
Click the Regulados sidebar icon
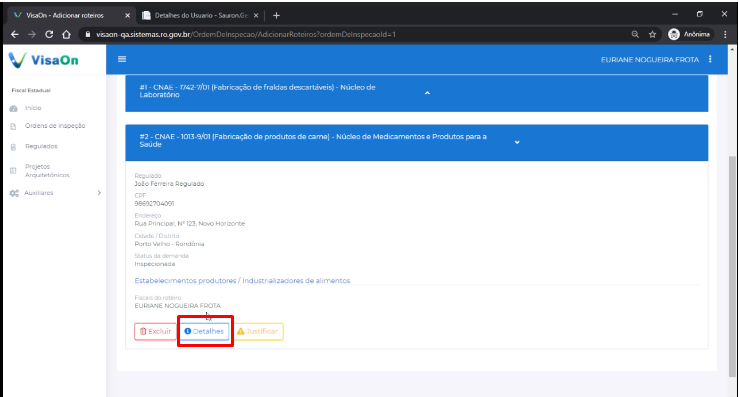coord(13,147)
